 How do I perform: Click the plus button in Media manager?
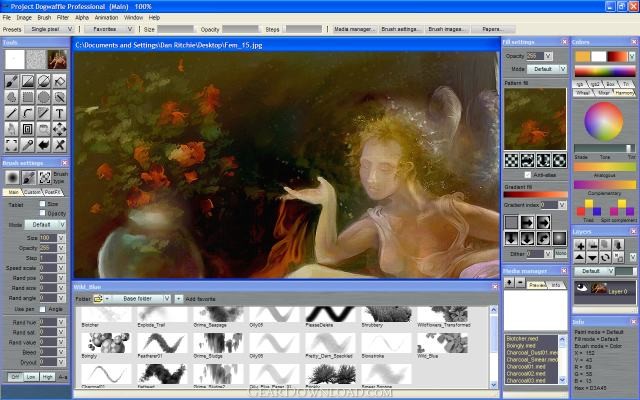click(509, 282)
